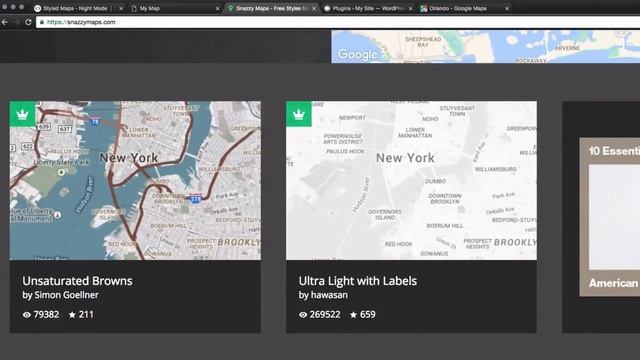This screenshot has width=640, height=360.
Task: Close the Styled Maps tab
Action: coord(121,9)
